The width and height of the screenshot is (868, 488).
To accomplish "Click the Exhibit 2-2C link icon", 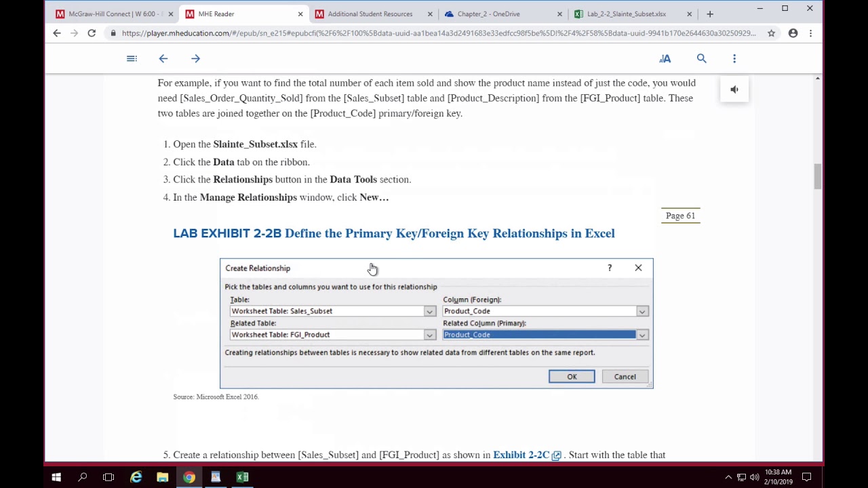I will 556,455.
